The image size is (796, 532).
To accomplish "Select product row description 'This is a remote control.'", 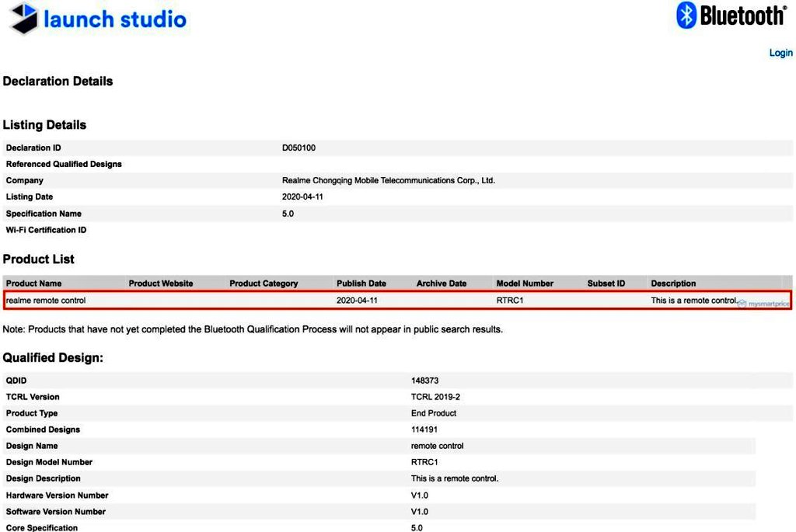I will coord(694,301).
